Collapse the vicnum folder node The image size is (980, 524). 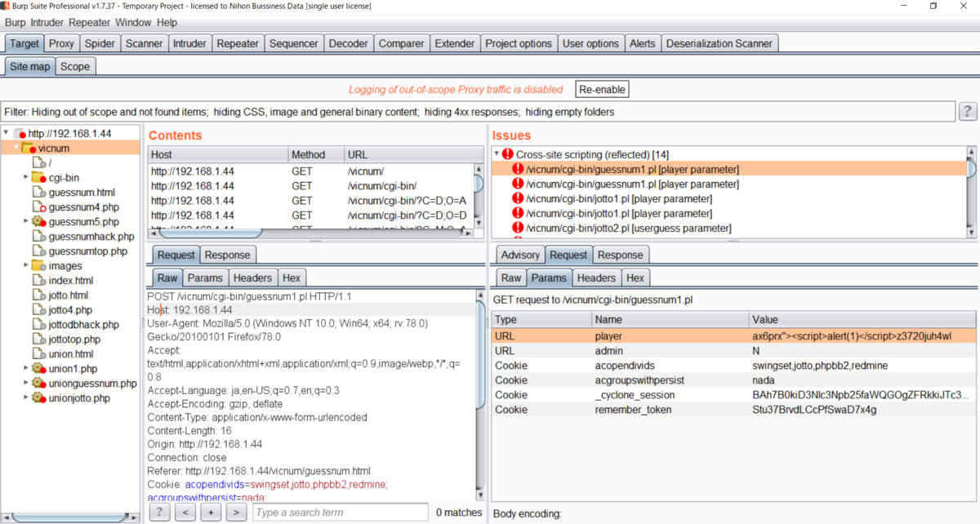16,149
